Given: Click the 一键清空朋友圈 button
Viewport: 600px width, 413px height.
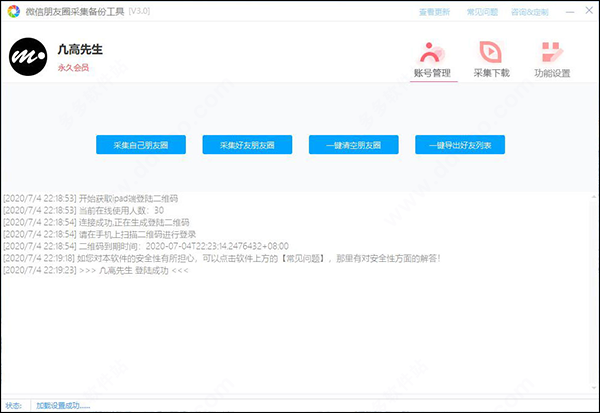Looking at the screenshot, I should [x=354, y=145].
